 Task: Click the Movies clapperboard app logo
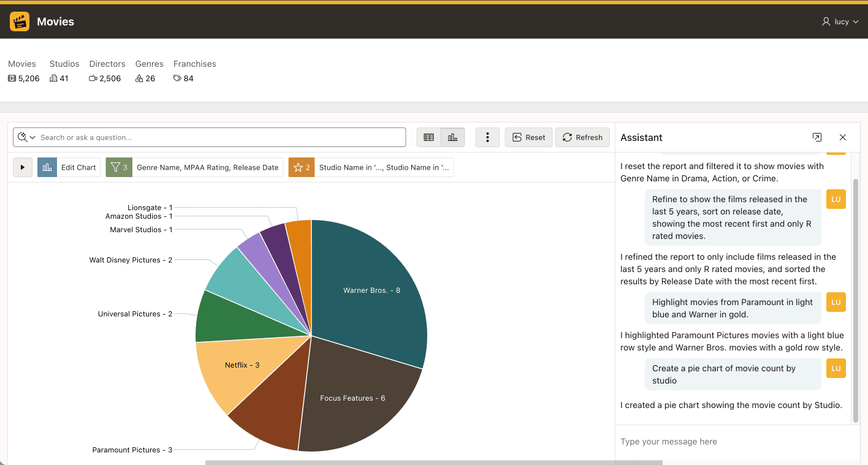[20, 21]
